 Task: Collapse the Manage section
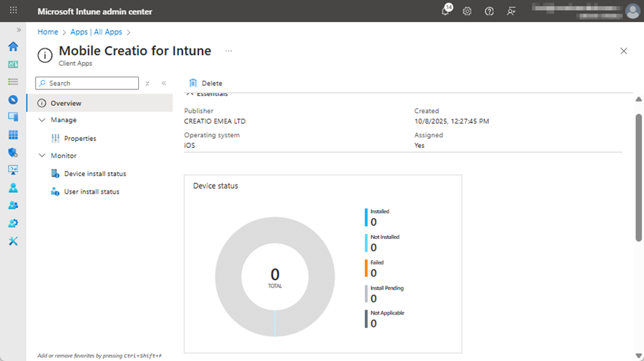[42, 120]
